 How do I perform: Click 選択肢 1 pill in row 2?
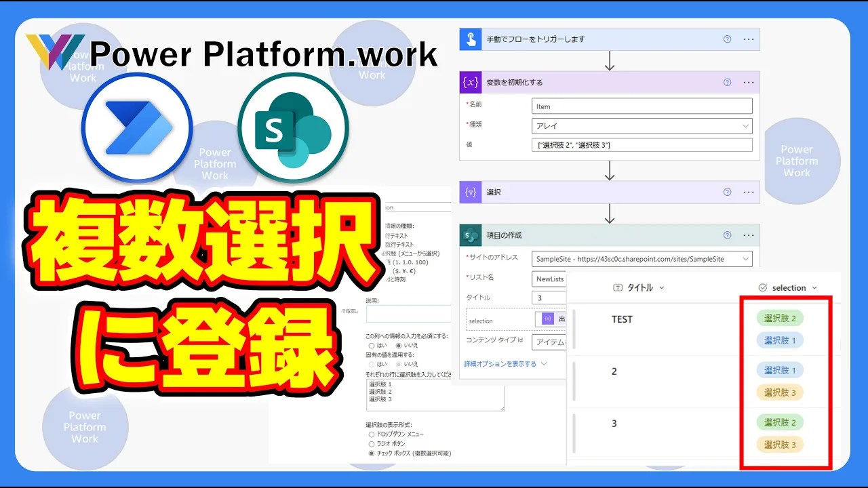780,370
